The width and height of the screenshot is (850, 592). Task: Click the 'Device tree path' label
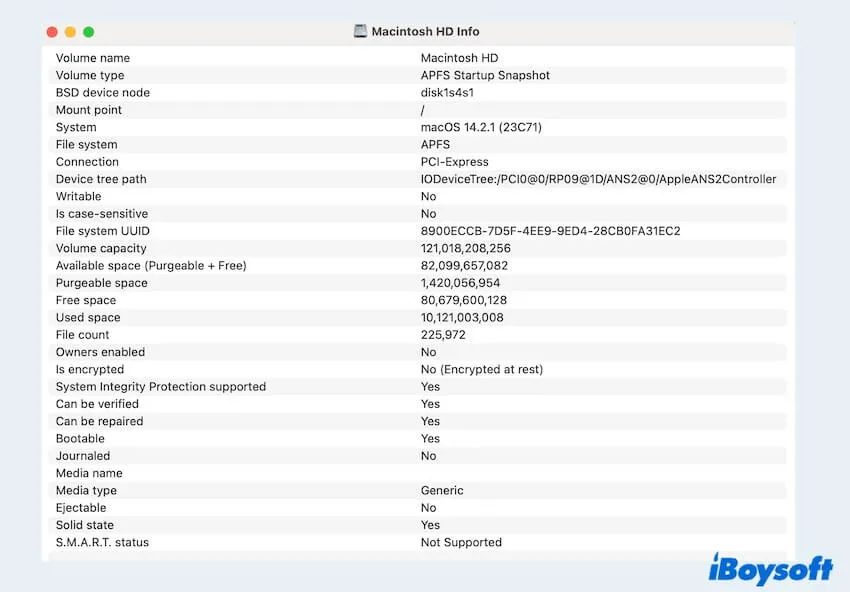point(101,179)
